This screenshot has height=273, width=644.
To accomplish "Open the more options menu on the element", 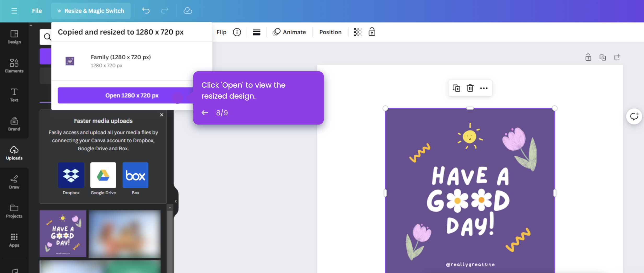I will coord(484,88).
